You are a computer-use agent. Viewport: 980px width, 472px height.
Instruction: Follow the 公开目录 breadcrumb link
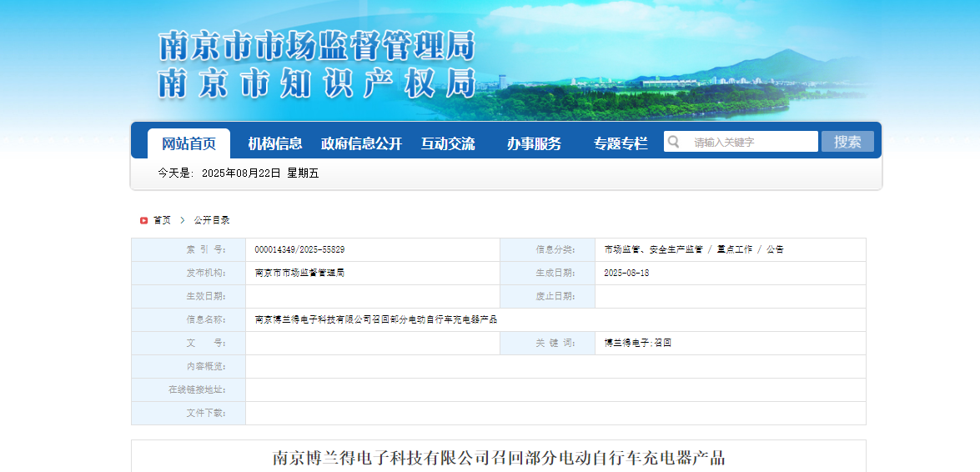pos(211,220)
